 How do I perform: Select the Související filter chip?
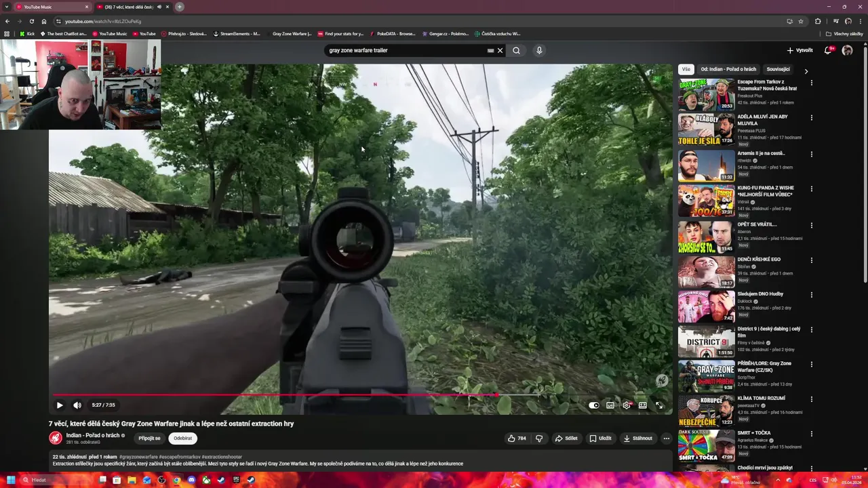tap(778, 69)
